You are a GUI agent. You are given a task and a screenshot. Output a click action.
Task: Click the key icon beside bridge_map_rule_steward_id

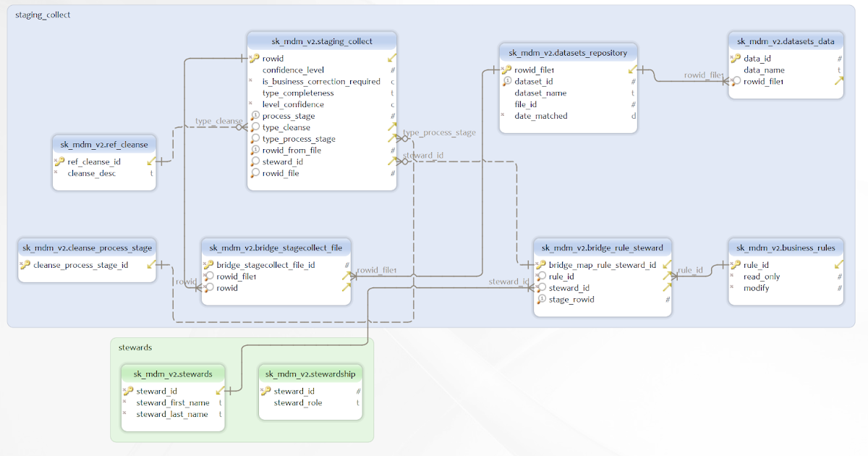pyautogui.click(x=542, y=265)
